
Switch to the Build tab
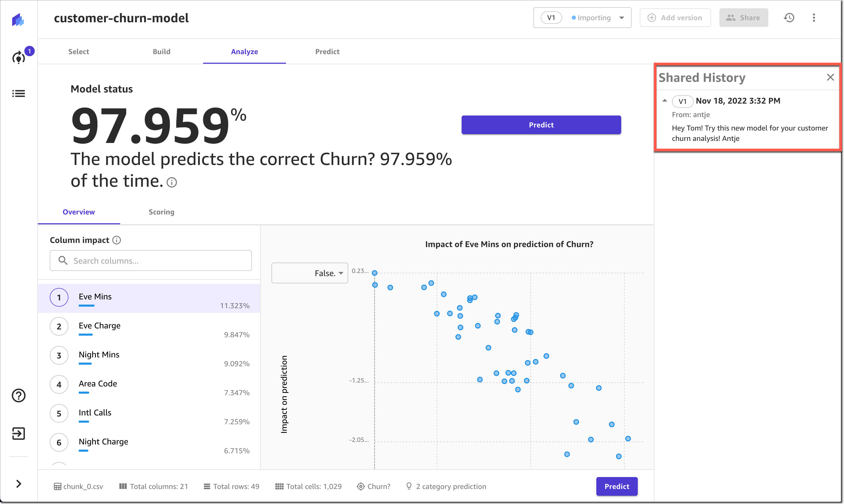point(161,52)
